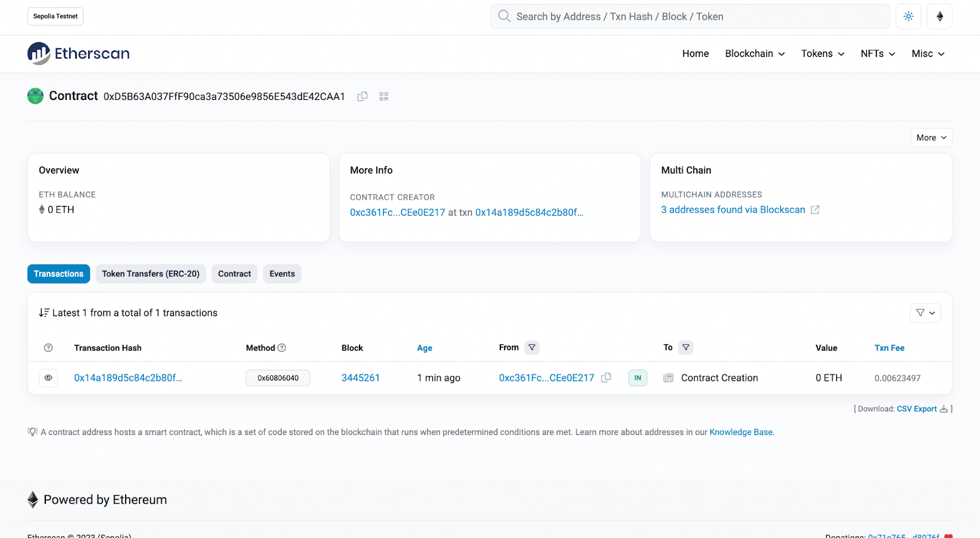Image resolution: width=980 pixels, height=538 pixels.
Task: Copy the From address 0xc361Fc...CEe0E217
Action: pos(606,378)
